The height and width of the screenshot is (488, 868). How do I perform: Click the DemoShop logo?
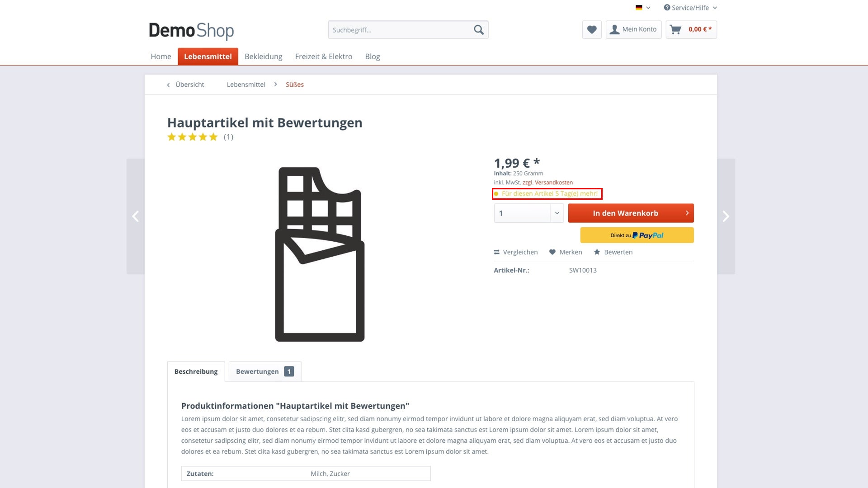(191, 31)
